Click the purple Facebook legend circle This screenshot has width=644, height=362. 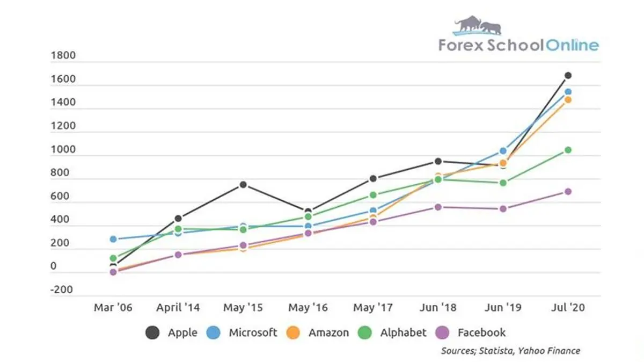442,333
